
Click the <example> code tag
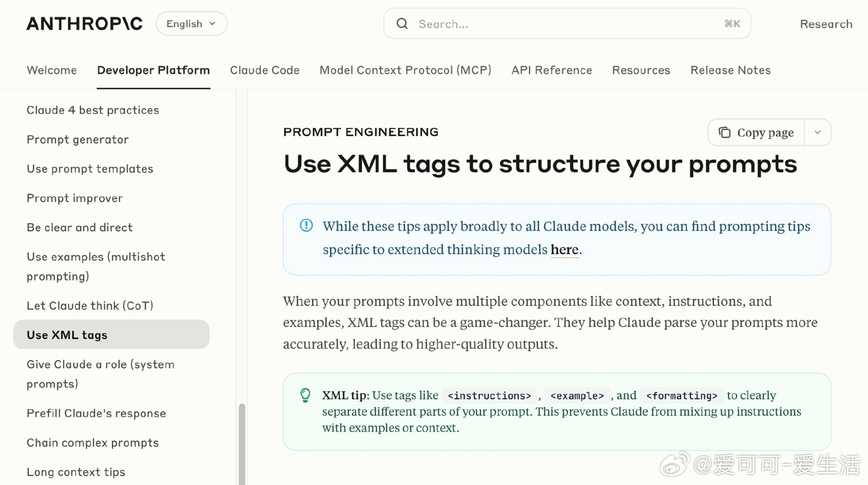click(x=577, y=396)
